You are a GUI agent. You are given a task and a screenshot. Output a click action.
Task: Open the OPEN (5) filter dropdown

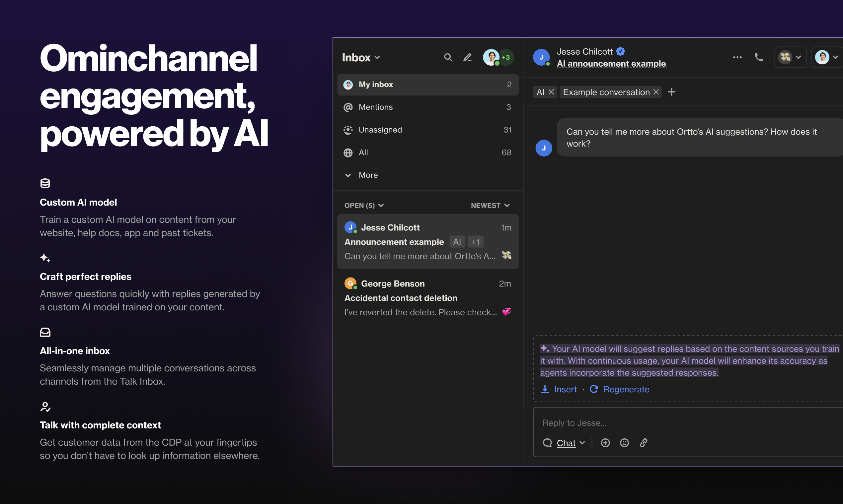pos(364,205)
